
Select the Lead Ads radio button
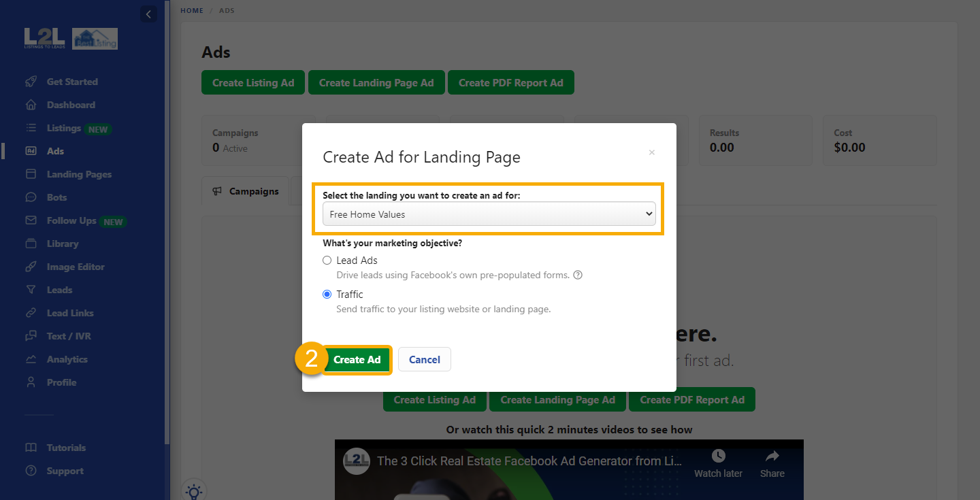[327, 260]
